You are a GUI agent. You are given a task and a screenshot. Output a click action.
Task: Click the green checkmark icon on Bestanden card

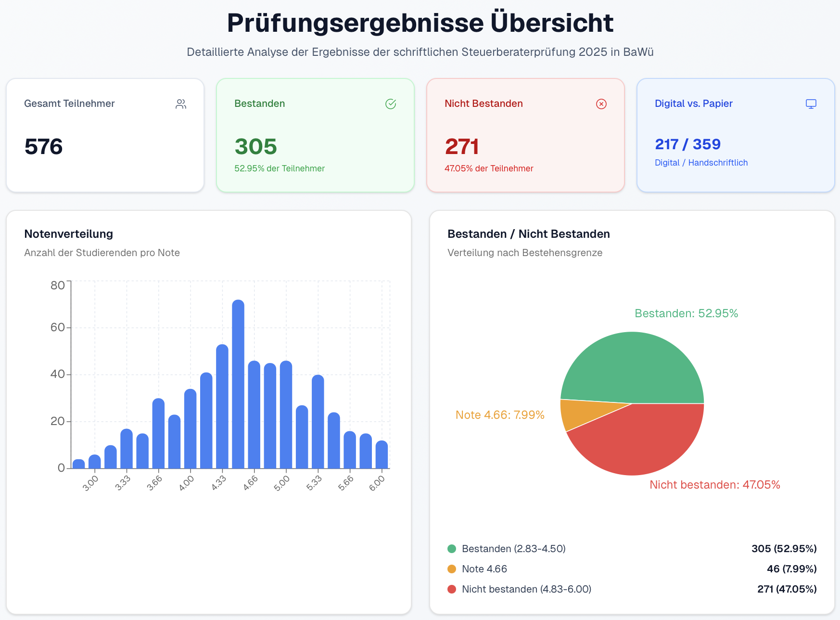[x=391, y=103]
